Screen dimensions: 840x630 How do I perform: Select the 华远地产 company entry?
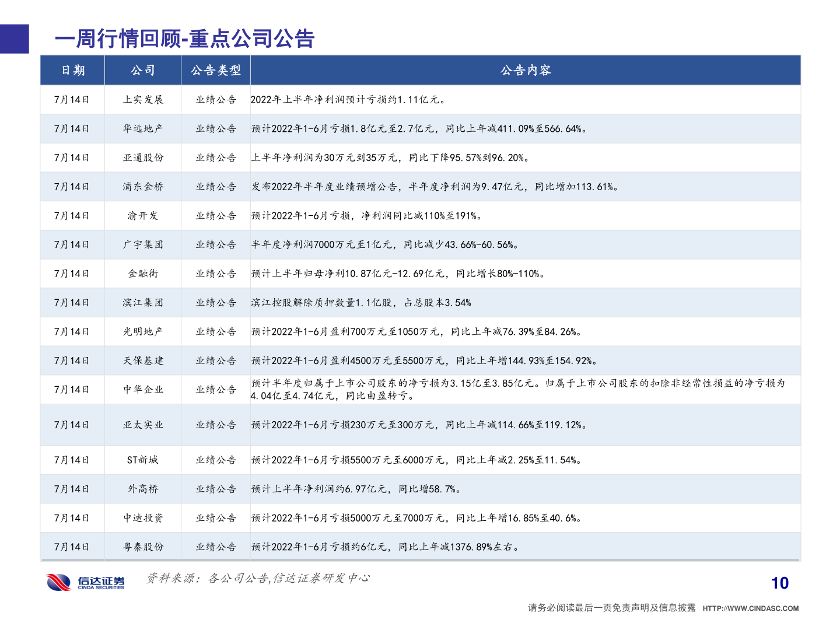point(143,128)
